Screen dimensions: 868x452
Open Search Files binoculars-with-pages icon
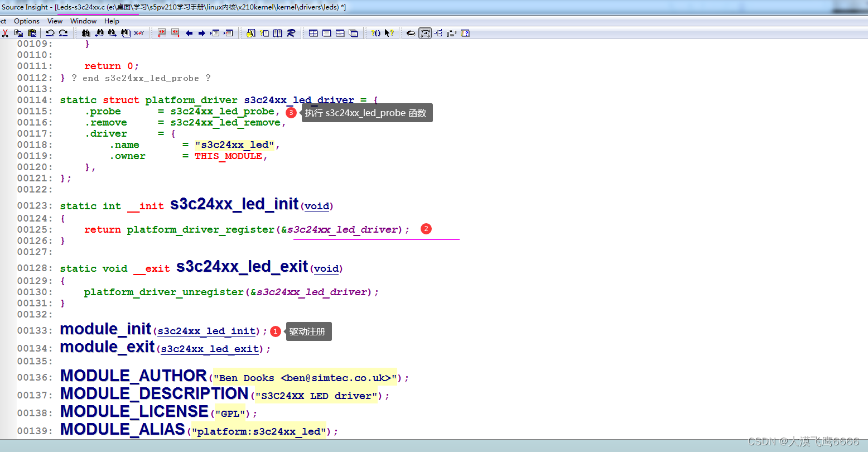coord(126,33)
